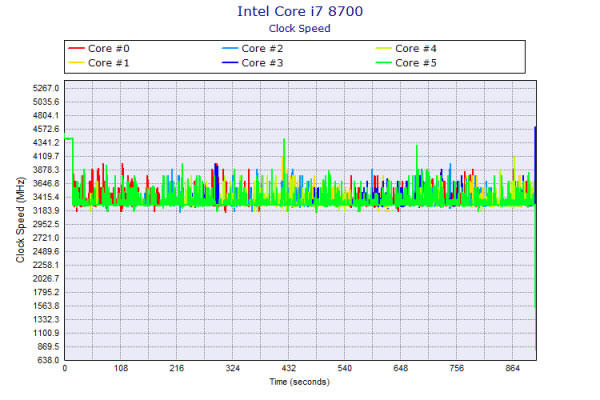Click the 108 time axis tick
600x400 pixels.
point(121,368)
